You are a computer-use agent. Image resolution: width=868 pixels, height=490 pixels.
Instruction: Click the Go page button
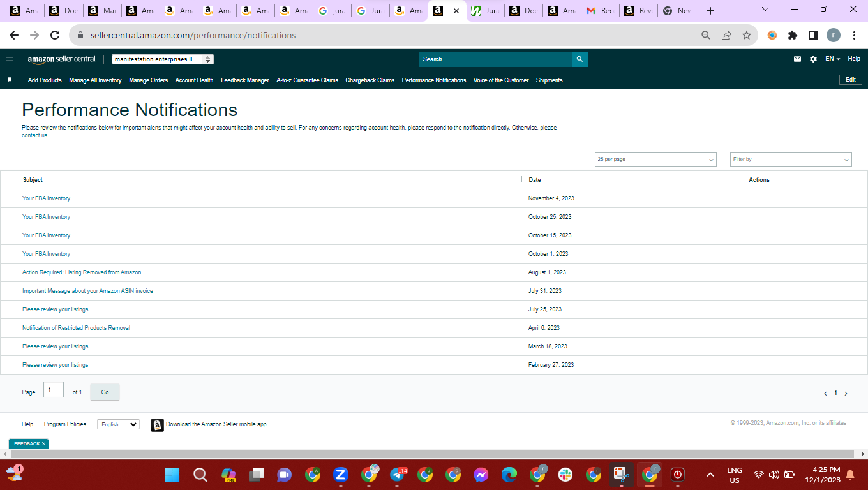coord(105,392)
